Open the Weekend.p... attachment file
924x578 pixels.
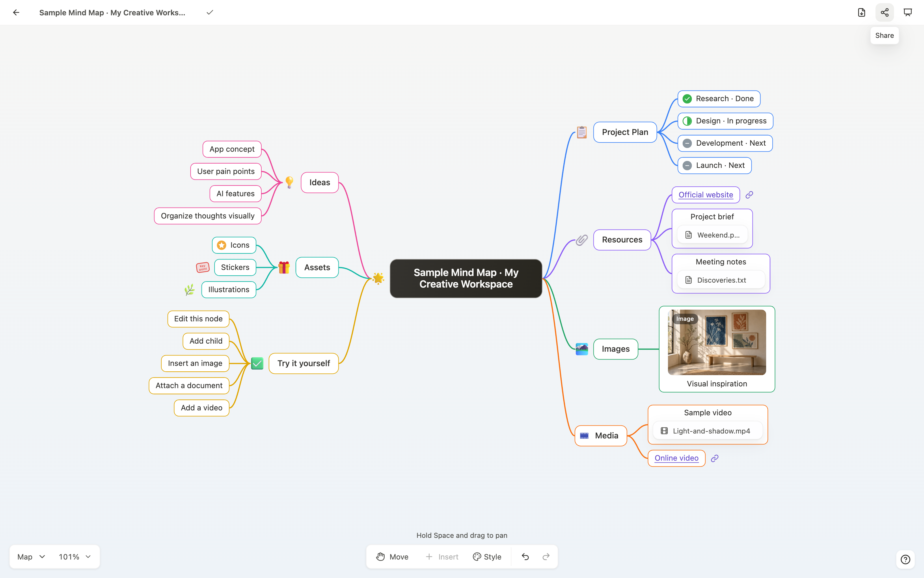coord(712,235)
